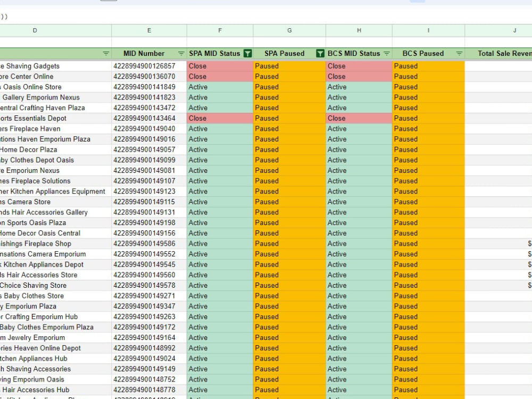
Task: Click Close SPA status for Center Online row
Action: click(220, 77)
